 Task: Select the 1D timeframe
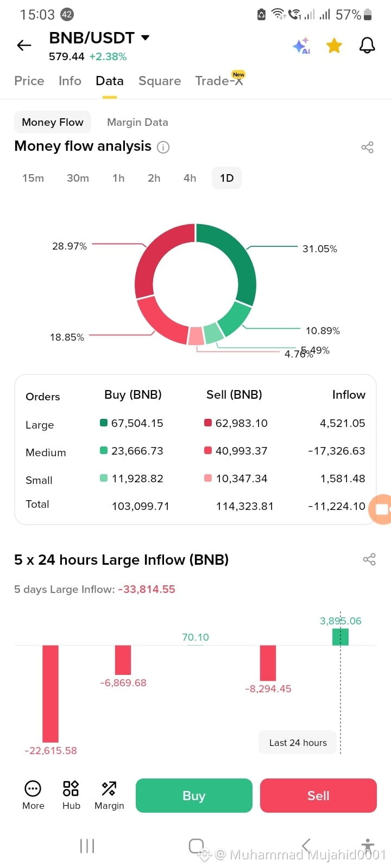(227, 178)
